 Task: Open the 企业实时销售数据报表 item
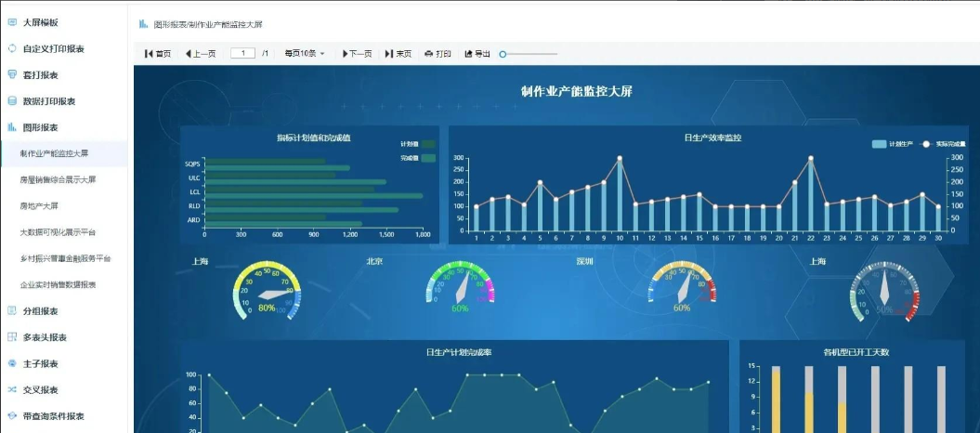pos(64,285)
